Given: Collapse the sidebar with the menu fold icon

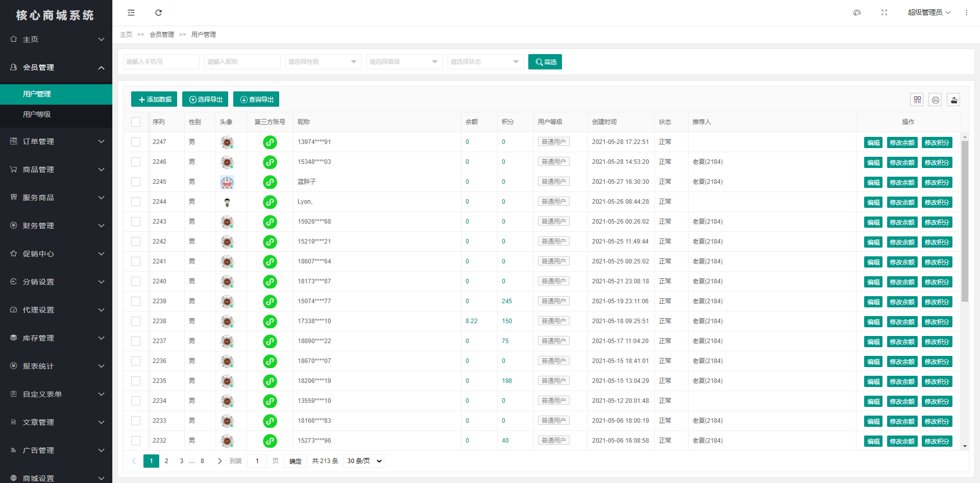Looking at the screenshot, I should pos(131,13).
